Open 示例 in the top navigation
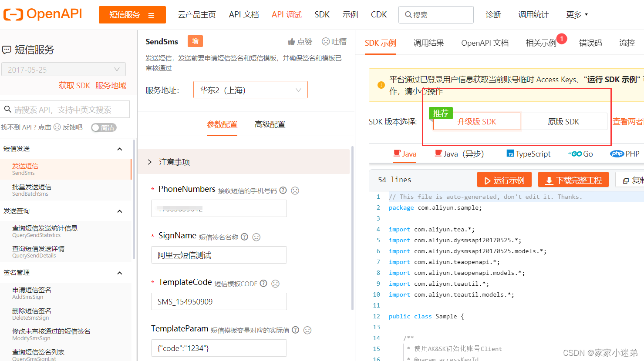 (350, 14)
